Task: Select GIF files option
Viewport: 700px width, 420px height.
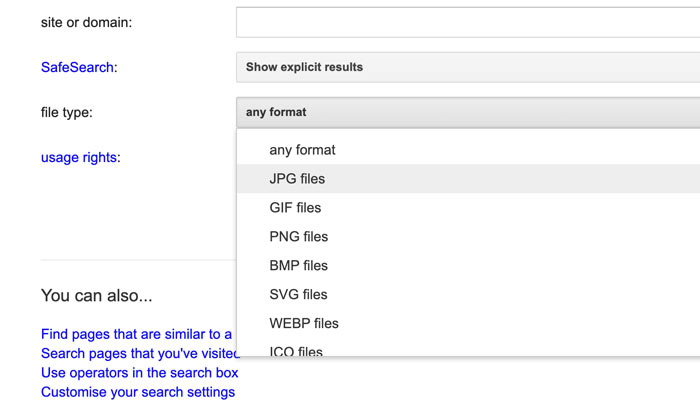Action: tap(295, 208)
